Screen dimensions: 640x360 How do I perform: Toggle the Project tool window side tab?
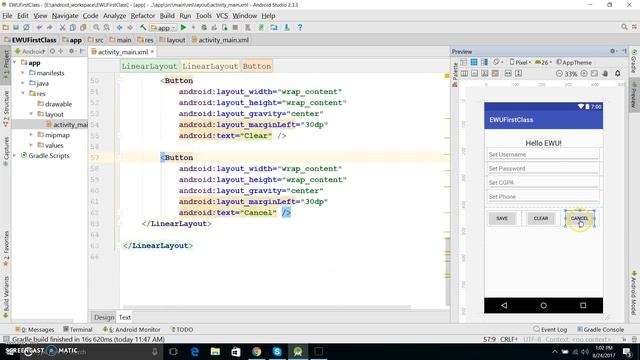tap(6, 65)
